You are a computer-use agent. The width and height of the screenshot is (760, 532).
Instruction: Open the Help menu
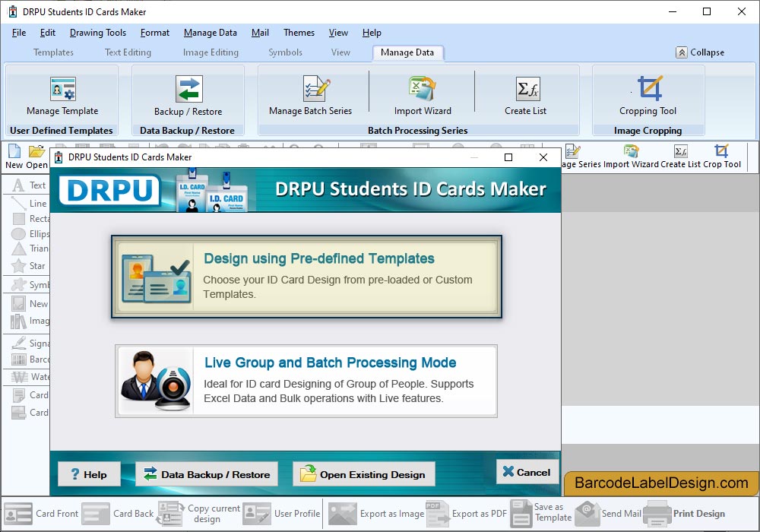tap(372, 33)
